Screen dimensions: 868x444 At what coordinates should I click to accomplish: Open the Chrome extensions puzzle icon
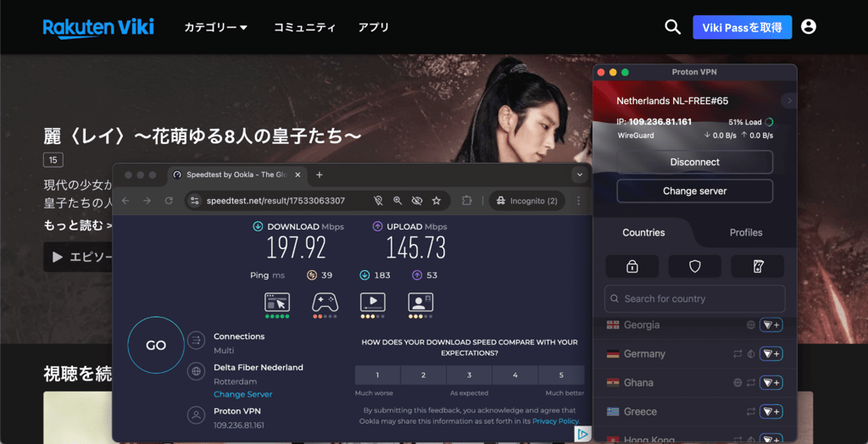467,201
